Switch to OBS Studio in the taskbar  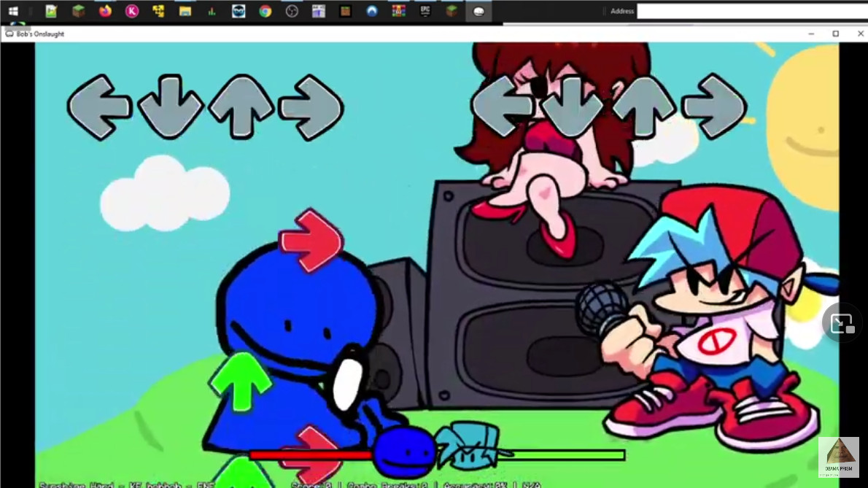tap(292, 11)
